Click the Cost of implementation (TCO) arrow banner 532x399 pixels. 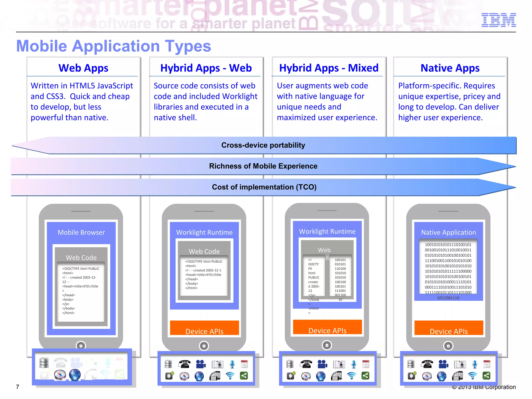point(263,187)
